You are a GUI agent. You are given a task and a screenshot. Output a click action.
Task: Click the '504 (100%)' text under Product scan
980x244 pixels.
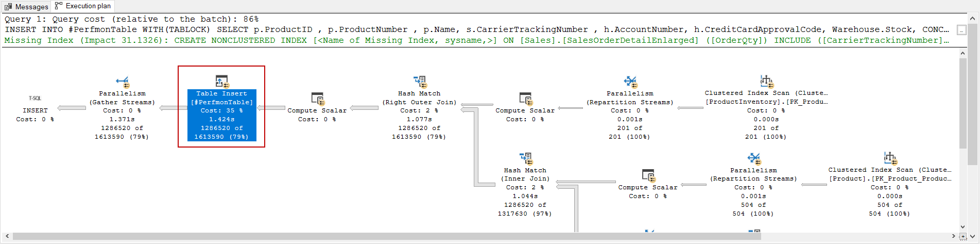point(890,214)
